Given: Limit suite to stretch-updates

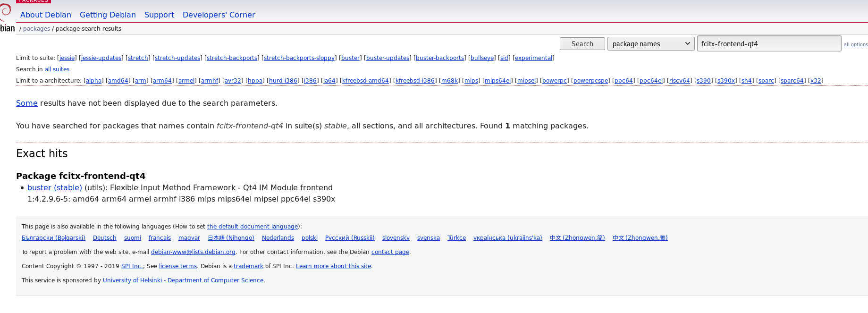Looking at the screenshot, I should pos(177,58).
